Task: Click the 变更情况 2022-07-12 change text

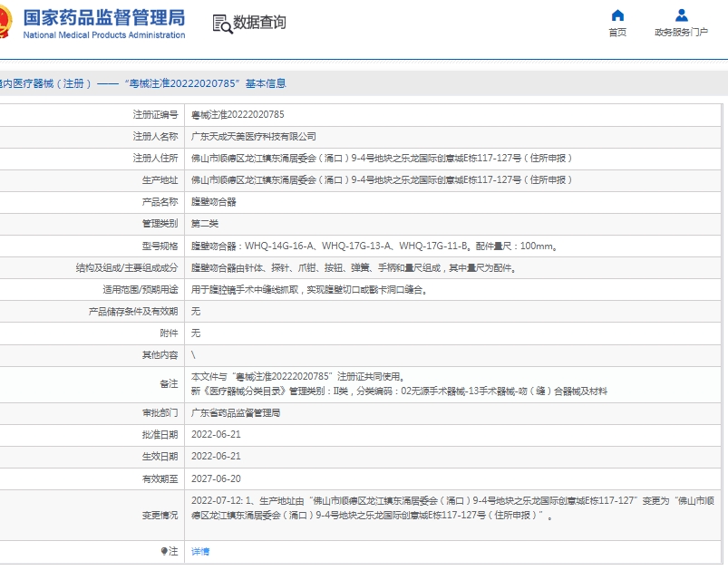Action: pyautogui.click(x=452, y=507)
